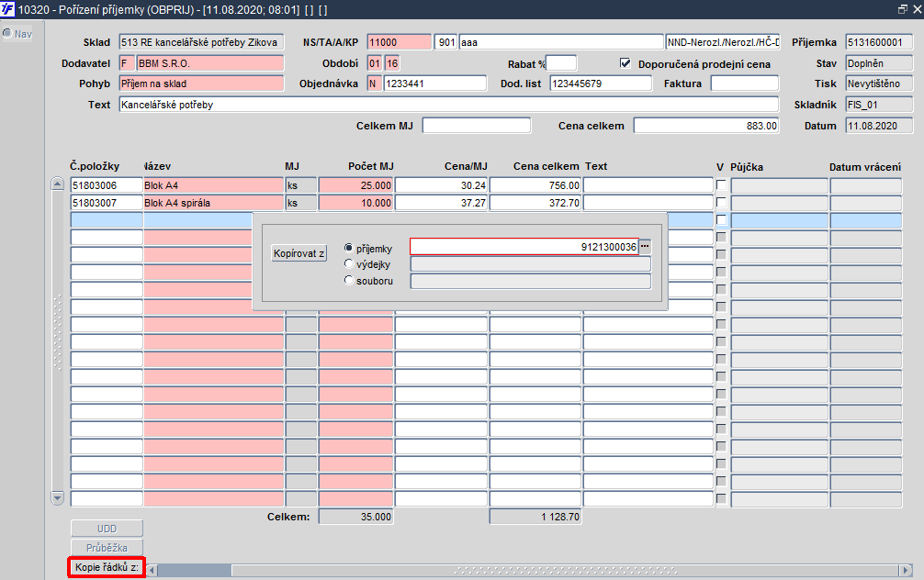924x580 pixels.
Task: Click the horizontal scrollbar thumb at bottom
Action: pos(195,570)
